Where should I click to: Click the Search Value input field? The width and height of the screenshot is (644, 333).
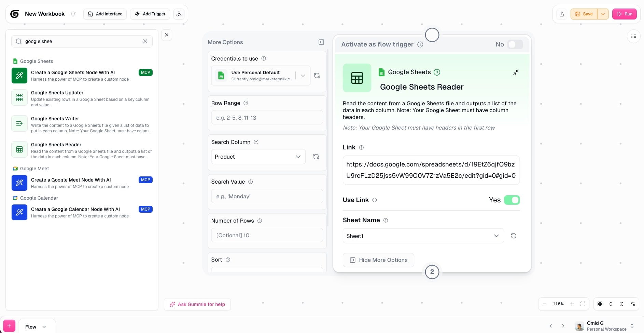tap(267, 196)
